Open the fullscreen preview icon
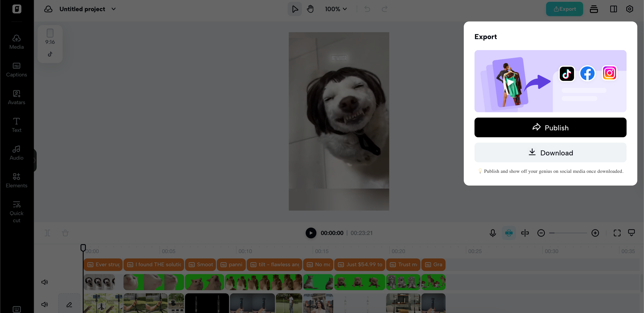 (x=617, y=233)
